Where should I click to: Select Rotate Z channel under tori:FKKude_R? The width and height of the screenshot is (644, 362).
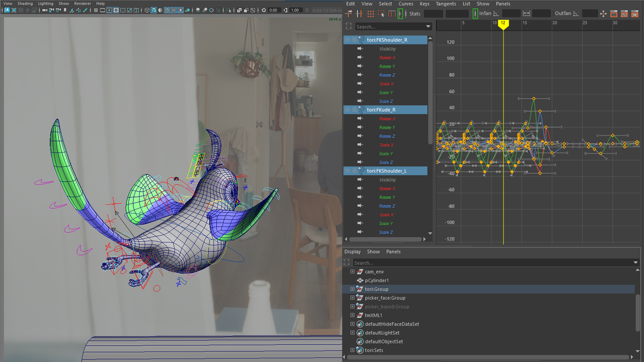[x=387, y=136]
